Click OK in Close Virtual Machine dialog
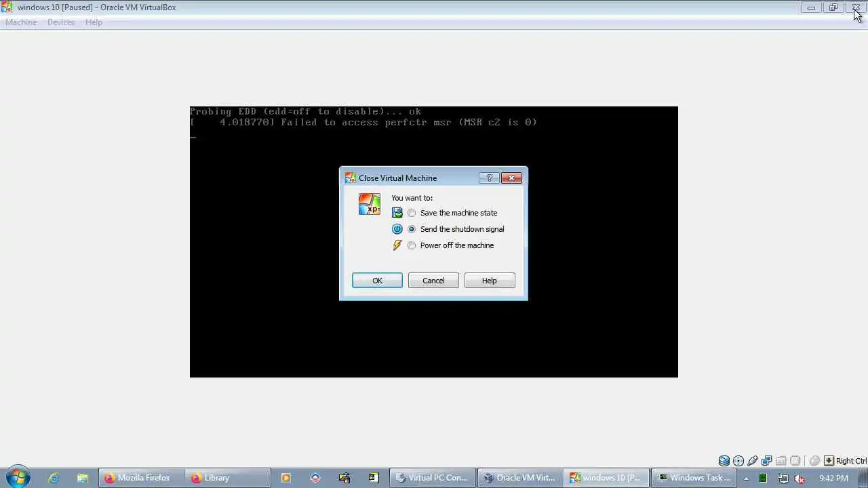Image resolution: width=868 pixels, height=488 pixels. tap(377, 281)
